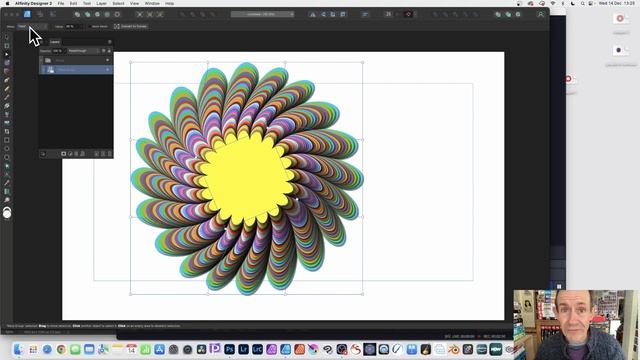
Task: Open the Select menu
Action: pos(118,3)
